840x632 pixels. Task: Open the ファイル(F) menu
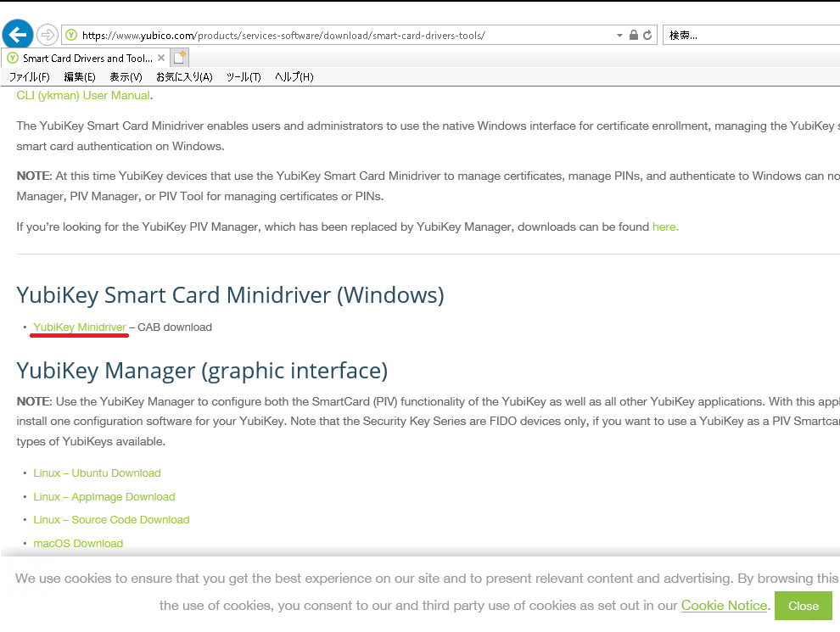pyautogui.click(x=29, y=77)
